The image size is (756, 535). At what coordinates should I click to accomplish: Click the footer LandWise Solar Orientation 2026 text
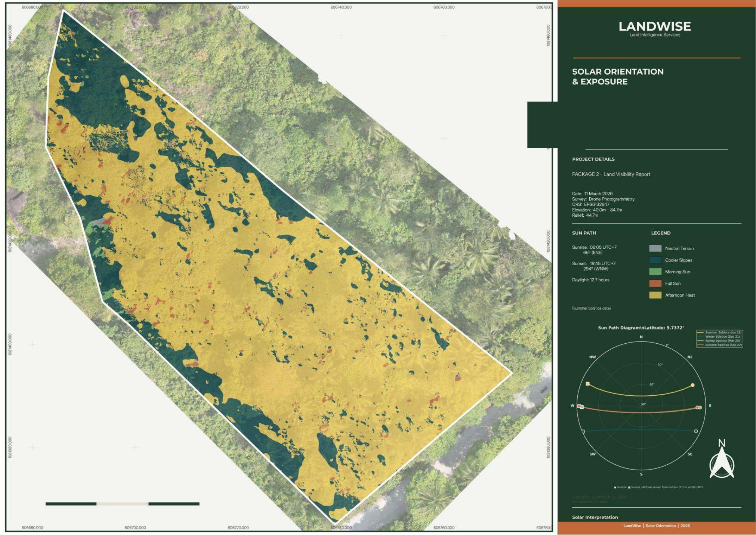[x=656, y=526]
